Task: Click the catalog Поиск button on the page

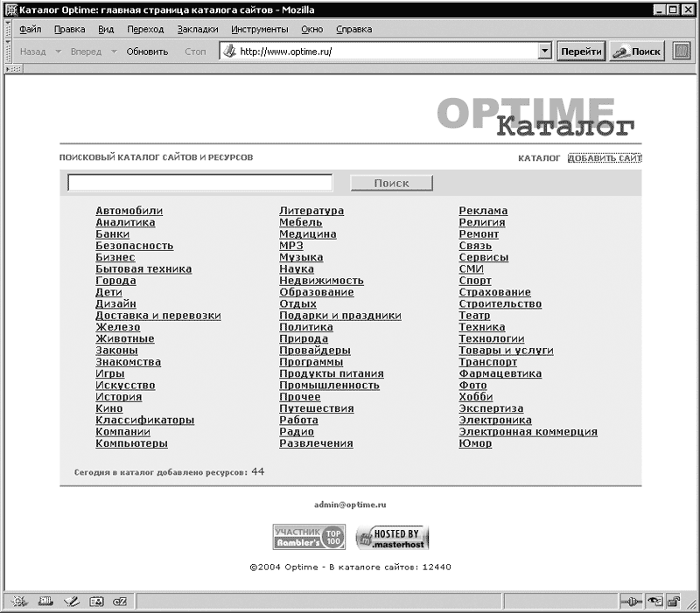Action: (x=391, y=183)
